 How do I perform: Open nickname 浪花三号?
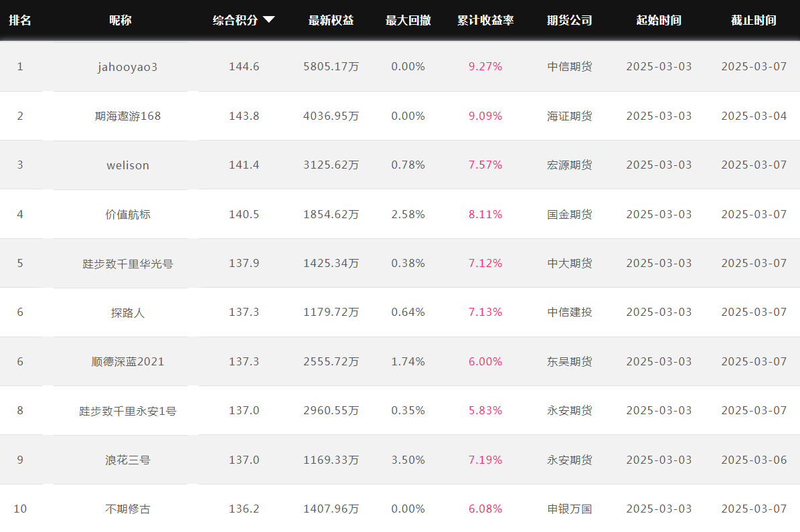tap(128, 460)
